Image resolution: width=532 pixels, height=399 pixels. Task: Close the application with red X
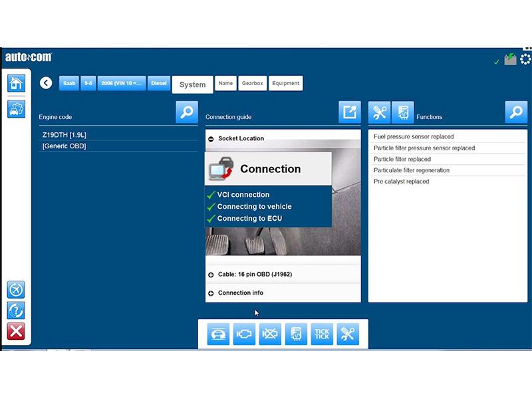[x=16, y=331]
